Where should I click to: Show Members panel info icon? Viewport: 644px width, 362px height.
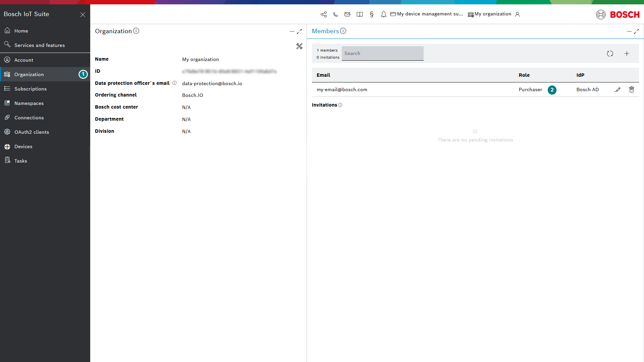[343, 31]
